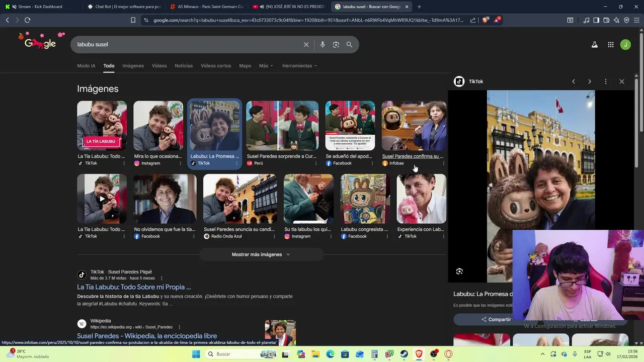Open Susel Paredes Wikipedia link

(147, 336)
